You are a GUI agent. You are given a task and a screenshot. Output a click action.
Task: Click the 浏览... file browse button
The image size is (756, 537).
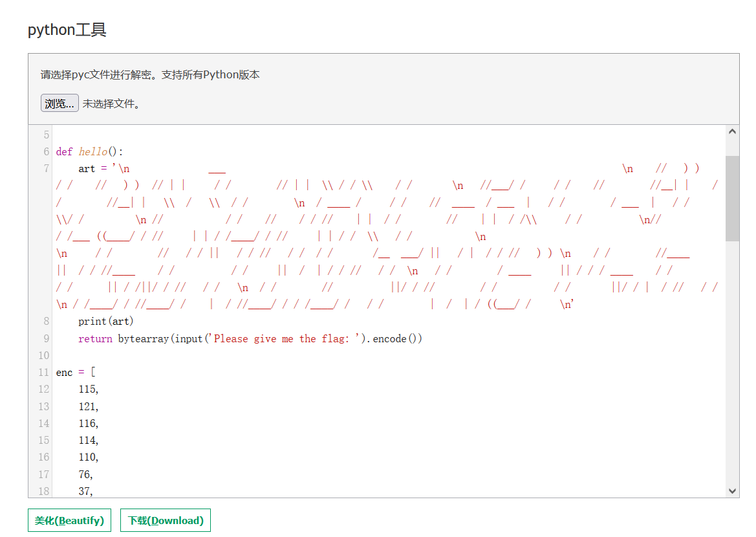coord(59,104)
